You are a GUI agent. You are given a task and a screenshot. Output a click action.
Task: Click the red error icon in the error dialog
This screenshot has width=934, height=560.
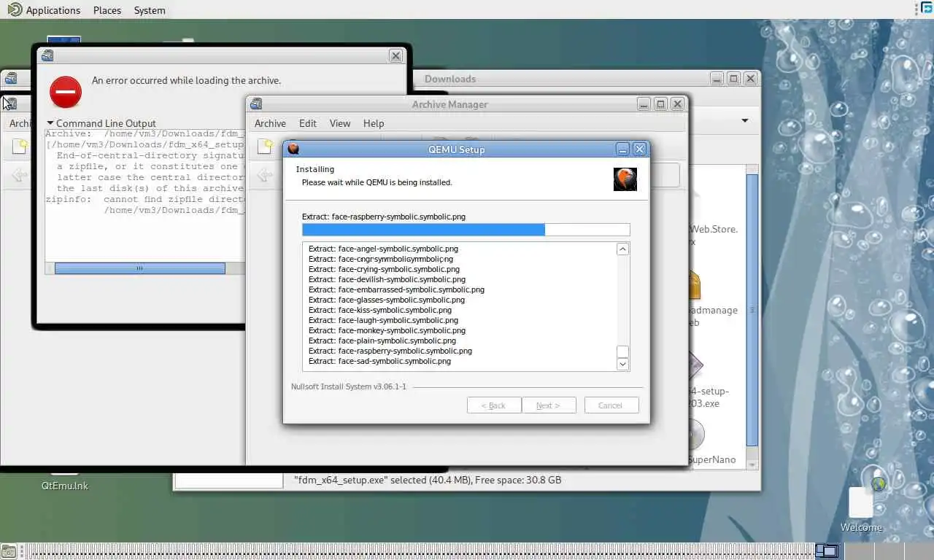point(66,93)
